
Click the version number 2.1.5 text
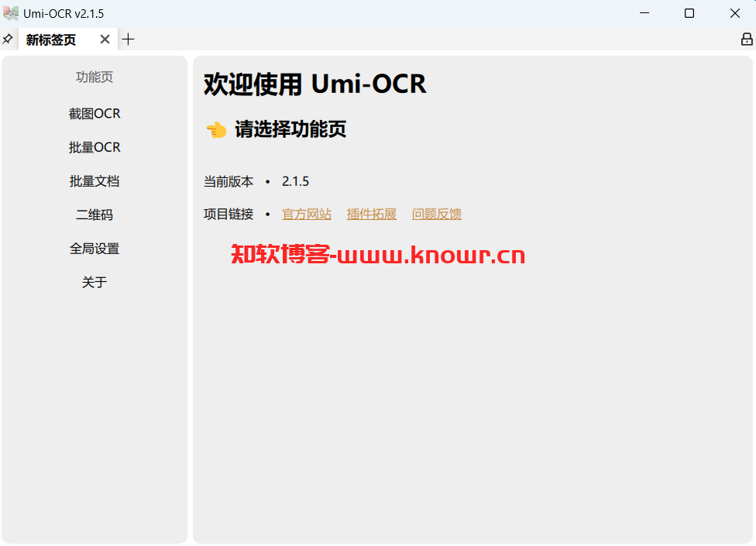(x=295, y=182)
